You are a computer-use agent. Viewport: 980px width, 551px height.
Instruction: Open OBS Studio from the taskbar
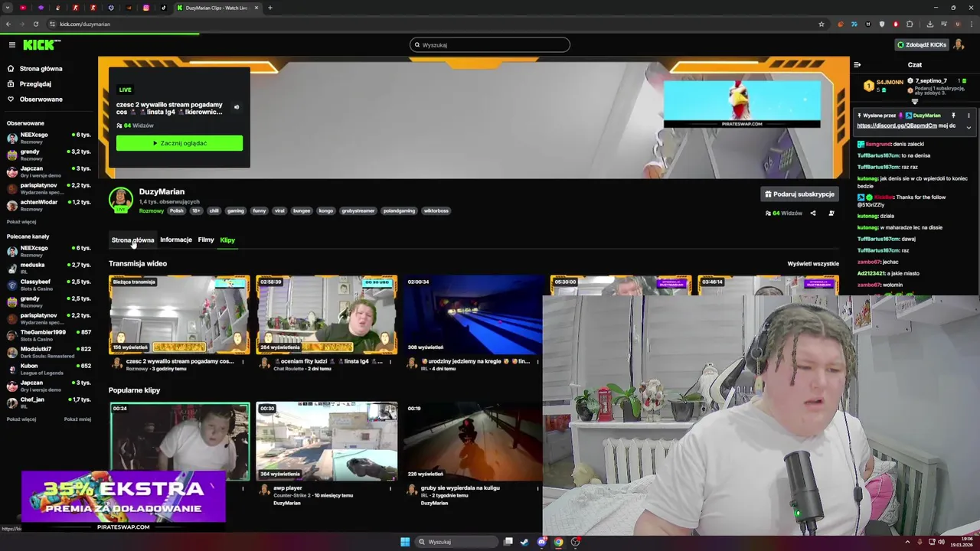pyautogui.click(x=575, y=542)
